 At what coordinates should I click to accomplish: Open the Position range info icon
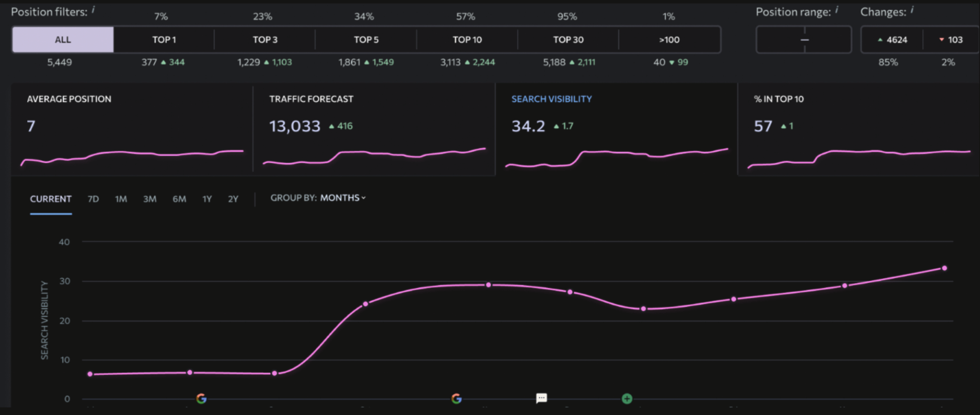tap(837, 10)
